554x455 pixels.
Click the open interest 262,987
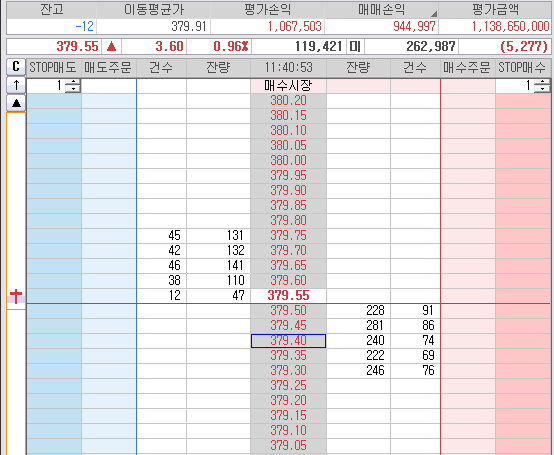point(431,47)
